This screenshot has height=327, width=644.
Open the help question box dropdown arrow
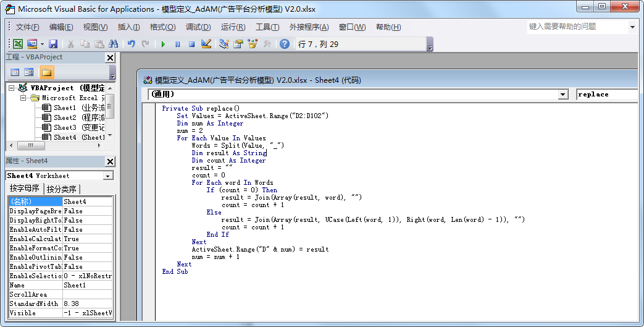coord(632,27)
